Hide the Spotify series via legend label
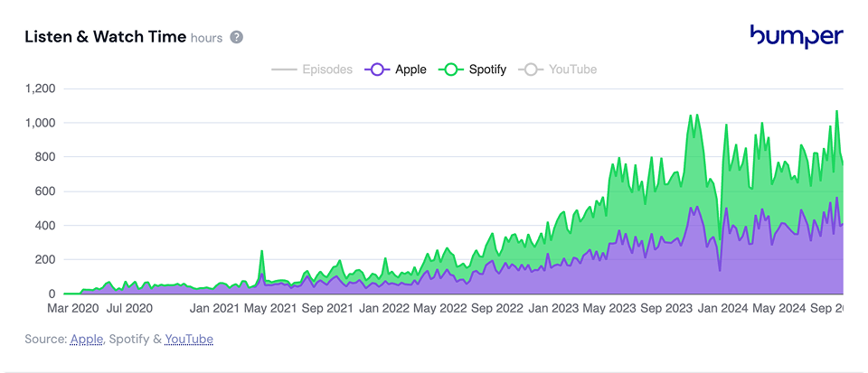 point(487,70)
